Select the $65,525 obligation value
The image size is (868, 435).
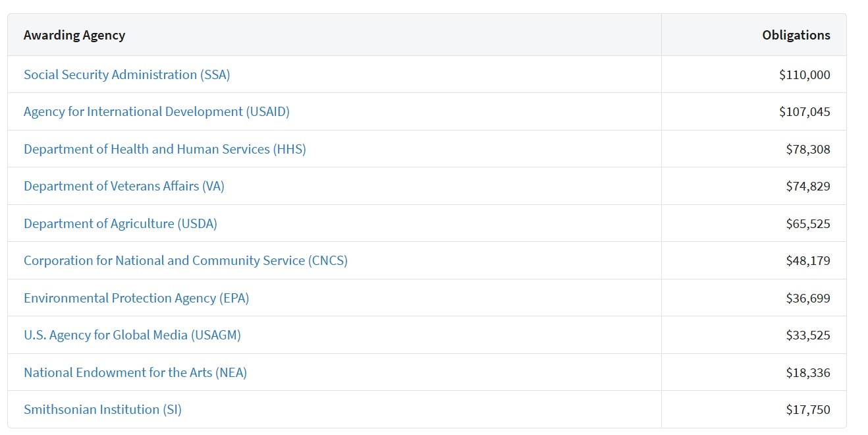tap(808, 223)
